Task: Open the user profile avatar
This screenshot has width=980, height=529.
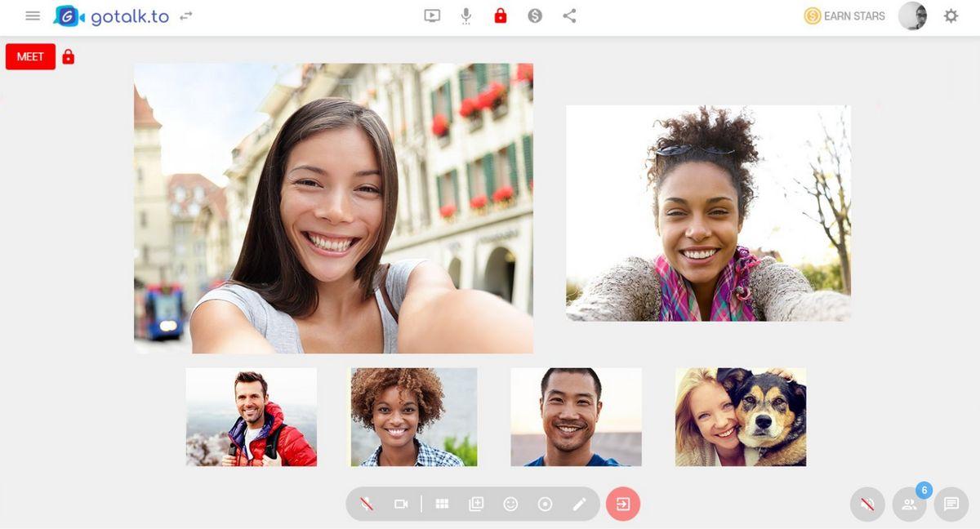Action: [x=912, y=16]
